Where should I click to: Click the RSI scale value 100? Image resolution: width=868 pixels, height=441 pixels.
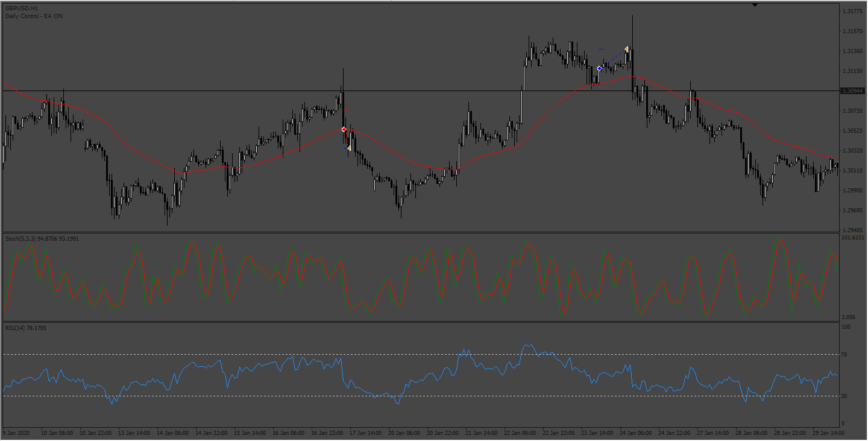coord(847,327)
